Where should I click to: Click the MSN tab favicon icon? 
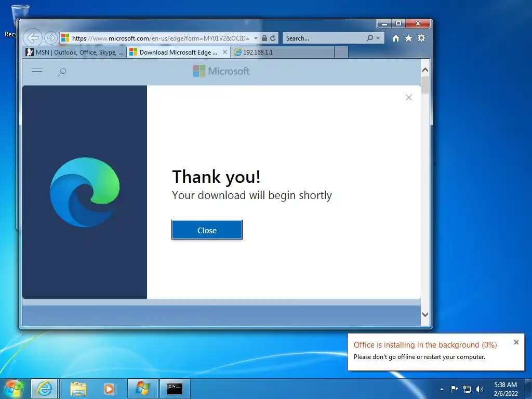pyautogui.click(x=30, y=52)
